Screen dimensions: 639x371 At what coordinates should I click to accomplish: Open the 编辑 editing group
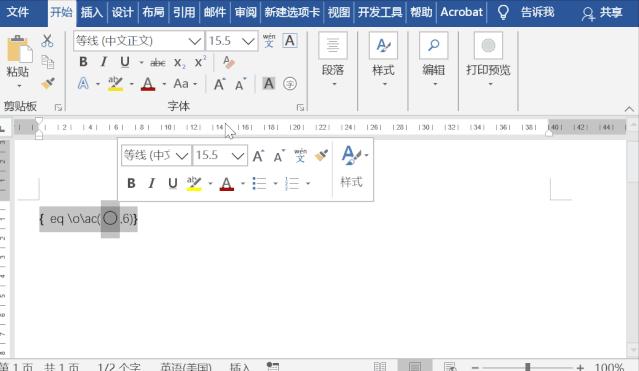click(434, 59)
